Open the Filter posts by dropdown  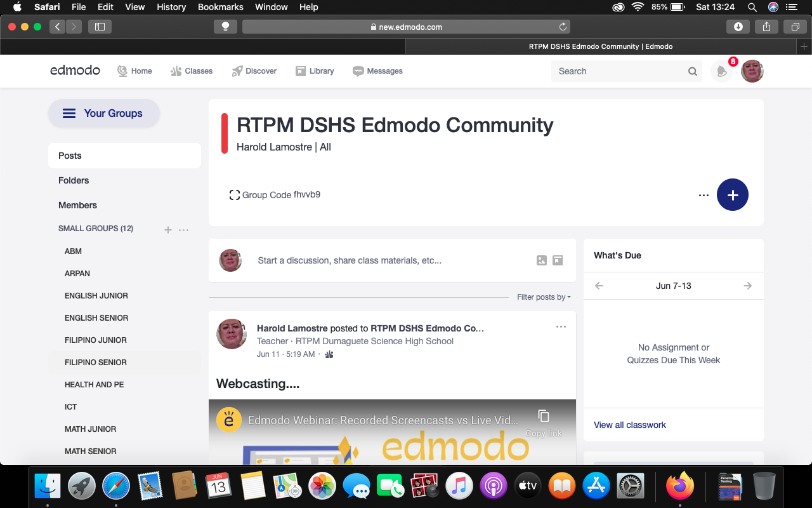pyautogui.click(x=543, y=297)
